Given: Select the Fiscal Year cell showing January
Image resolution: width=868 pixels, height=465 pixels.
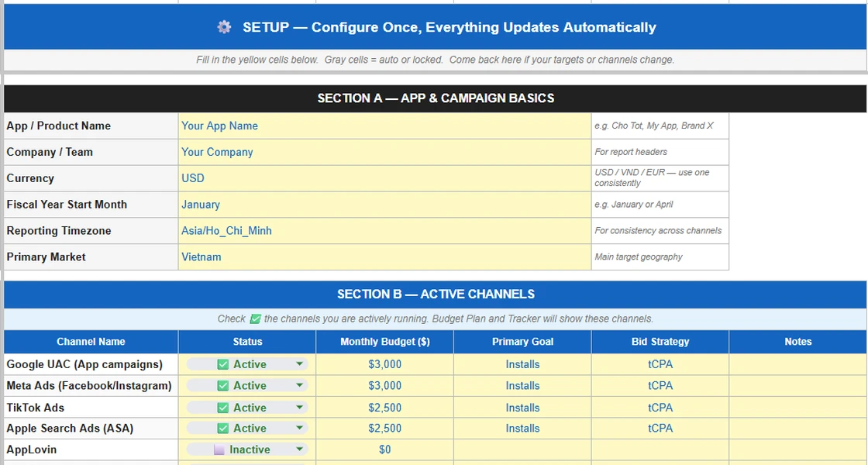Looking at the screenshot, I should point(384,205).
